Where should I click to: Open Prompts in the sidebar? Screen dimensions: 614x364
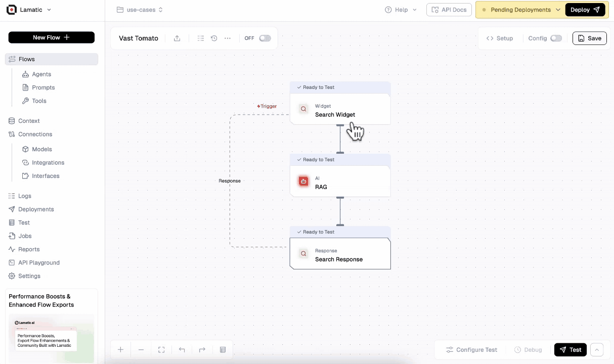pyautogui.click(x=43, y=87)
